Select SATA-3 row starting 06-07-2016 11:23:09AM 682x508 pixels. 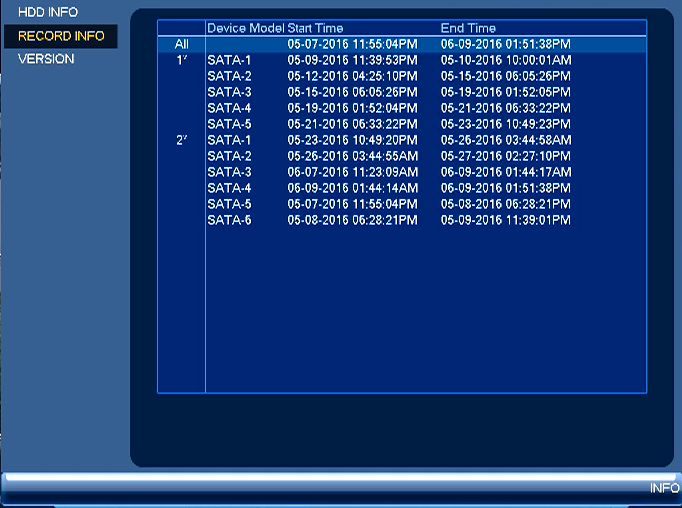pos(402,172)
